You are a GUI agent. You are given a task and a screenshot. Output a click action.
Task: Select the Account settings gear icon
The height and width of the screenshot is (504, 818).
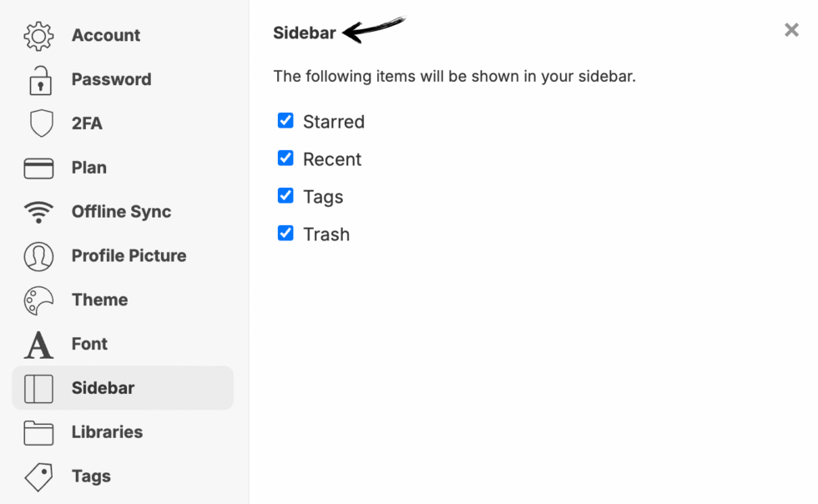pyautogui.click(x=38, y=35)
